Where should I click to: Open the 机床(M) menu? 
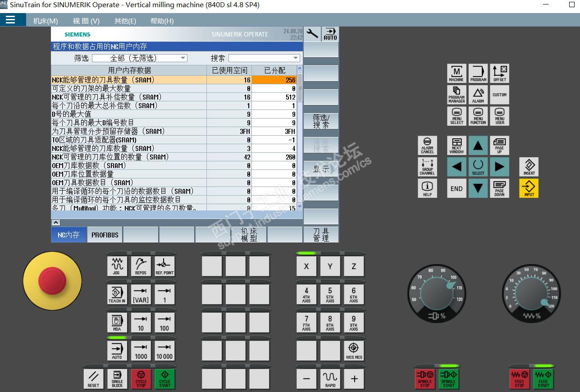click(46, 21)
